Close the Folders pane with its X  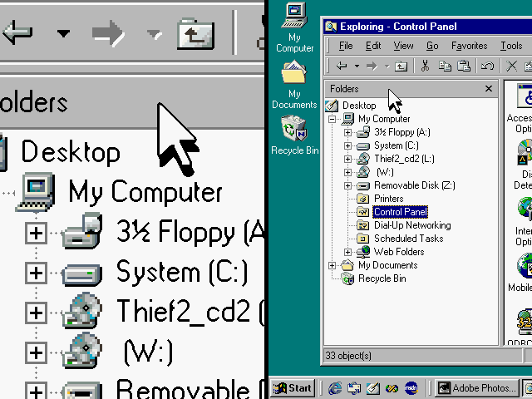(489, 89)
